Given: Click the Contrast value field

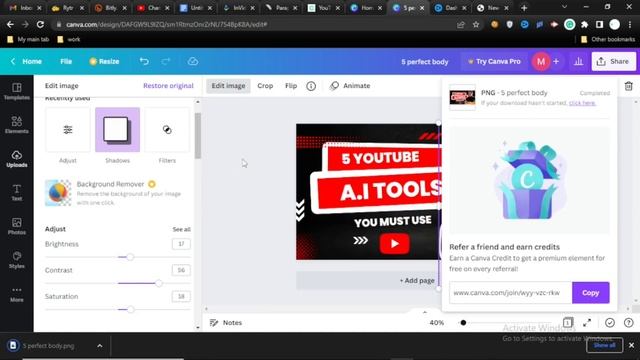Looking at the screenshot, I should pos(181,270).
